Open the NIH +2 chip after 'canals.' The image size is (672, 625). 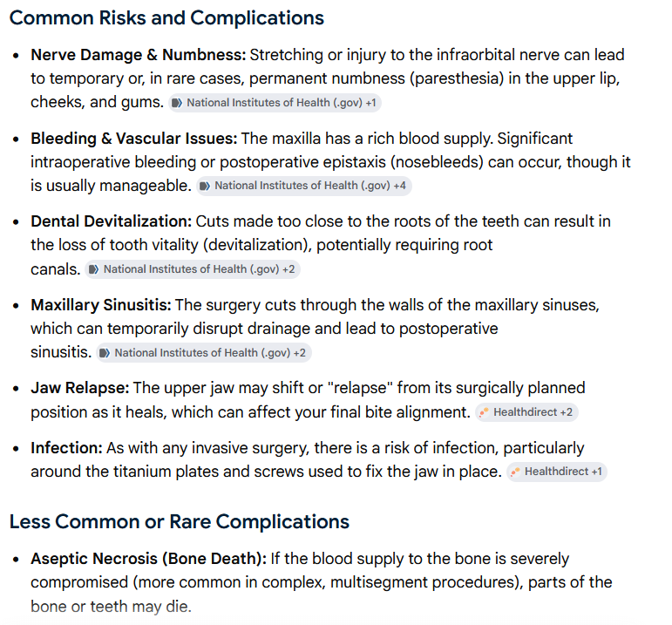(x=193, y=269)
